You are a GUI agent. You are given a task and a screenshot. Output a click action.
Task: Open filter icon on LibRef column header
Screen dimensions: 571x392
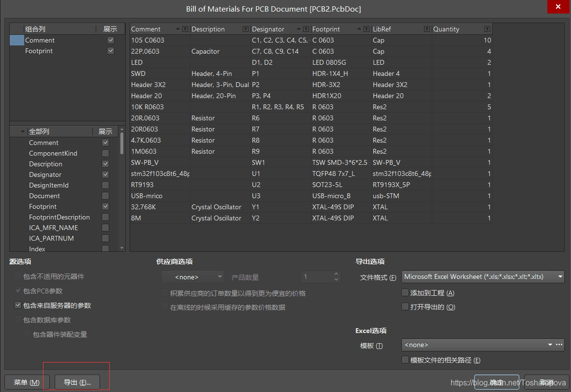427,29
